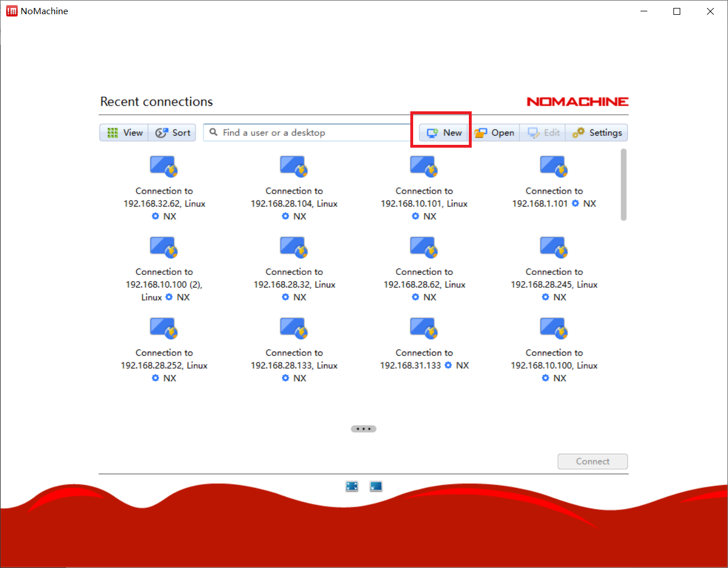The height and width of the screenshot is (568, 728).
Task: Click the text "192.168.28.104, Linux"
Action: pos(294,203)
